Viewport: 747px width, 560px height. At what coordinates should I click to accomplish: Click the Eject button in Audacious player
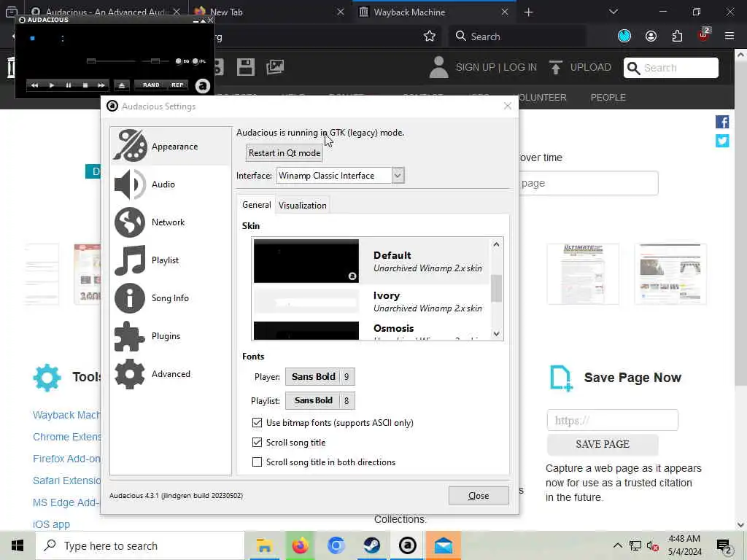point(122,85)
